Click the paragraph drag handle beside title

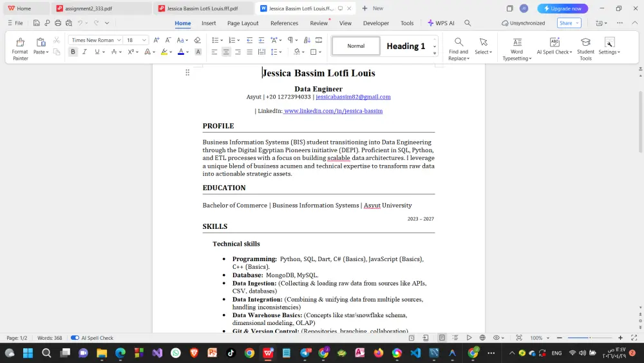(187, 73)
